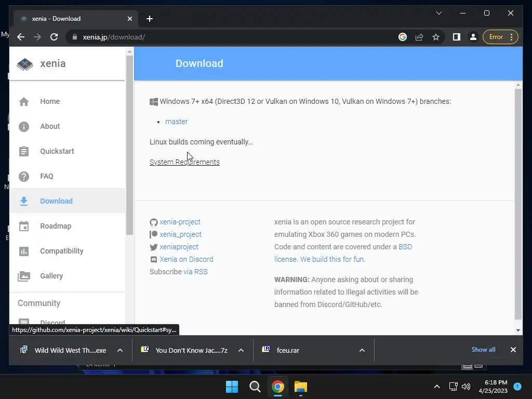The image size is (532, 399).
Task: Toggle the browser side panel icon
Action: tap(457, 37)
